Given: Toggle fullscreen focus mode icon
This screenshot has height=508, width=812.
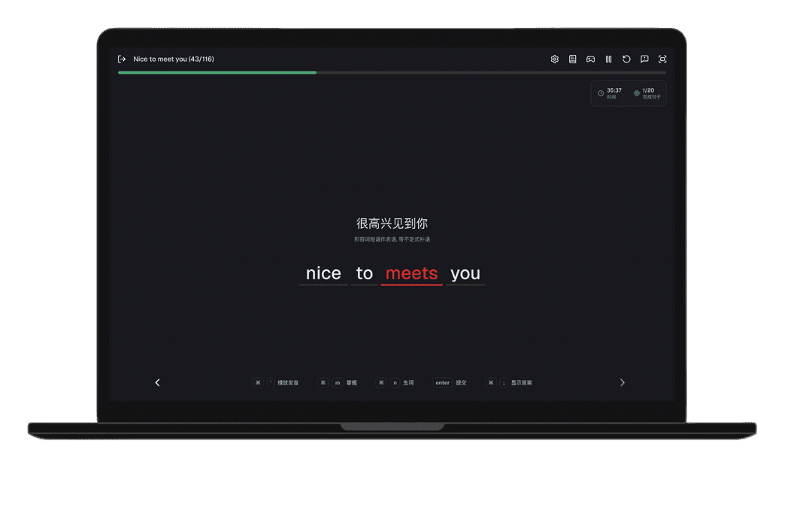Looking at the screenshot, I should tap(662, 59).
